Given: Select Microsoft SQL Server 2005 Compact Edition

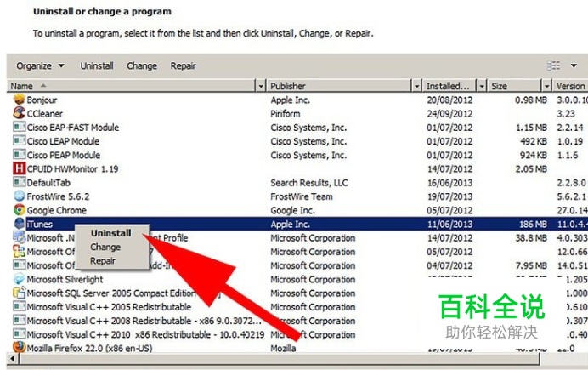Looking at the screenshot, I should tap(111, 293).
